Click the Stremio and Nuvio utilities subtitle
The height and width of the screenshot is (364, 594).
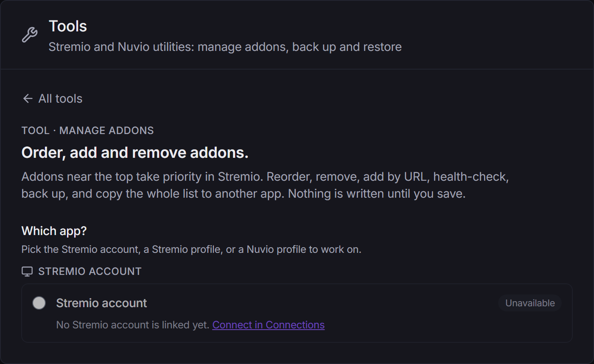(x=225, y=47)
